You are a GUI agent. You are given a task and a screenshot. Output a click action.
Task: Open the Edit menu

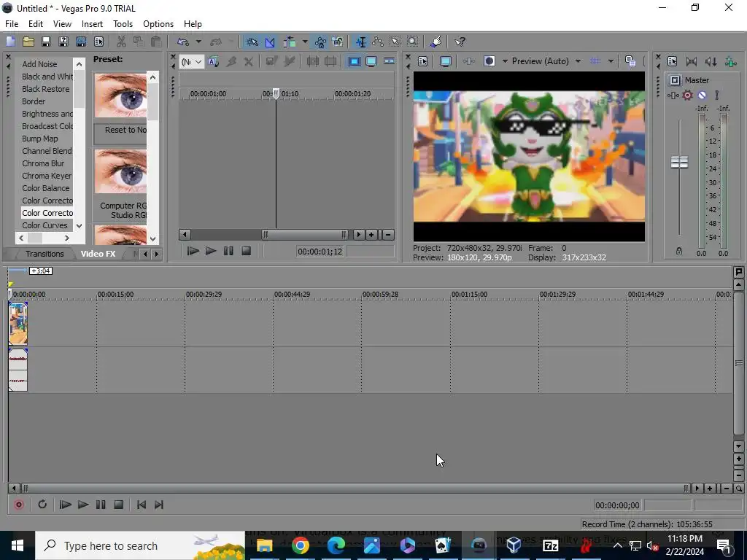[36, 24]
